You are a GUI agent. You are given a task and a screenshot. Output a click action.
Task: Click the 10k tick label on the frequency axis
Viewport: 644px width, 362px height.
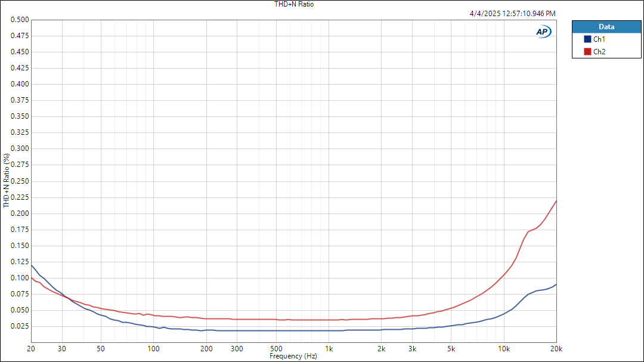point(504,348)
